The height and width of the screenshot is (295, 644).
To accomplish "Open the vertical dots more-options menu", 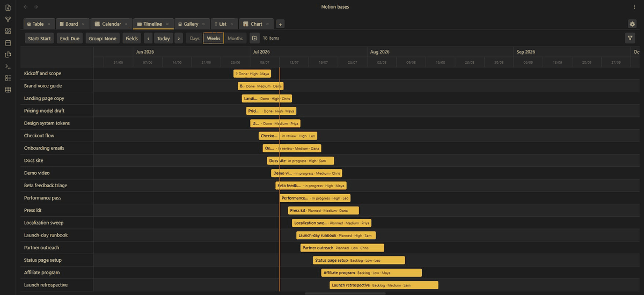I will [634, 7].
